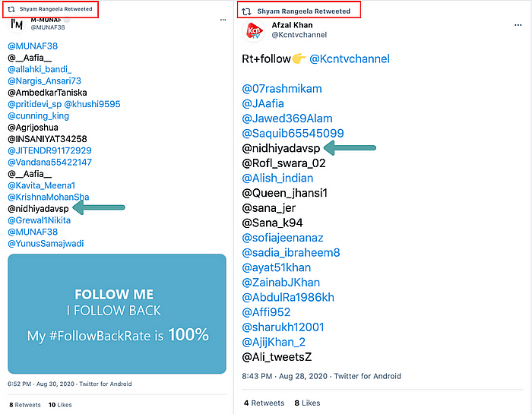
Task: Click the Follow Me I Follow Back image
Action: tap(117, 314)
